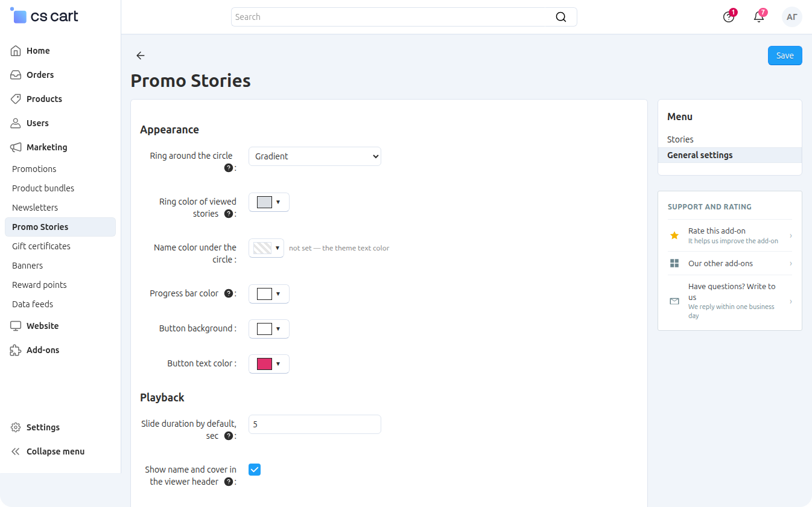The width and height of the screenshot is (812, 507).
Task: Click the gray Ring color of viewed stories swatch
Action: [264, 202]
